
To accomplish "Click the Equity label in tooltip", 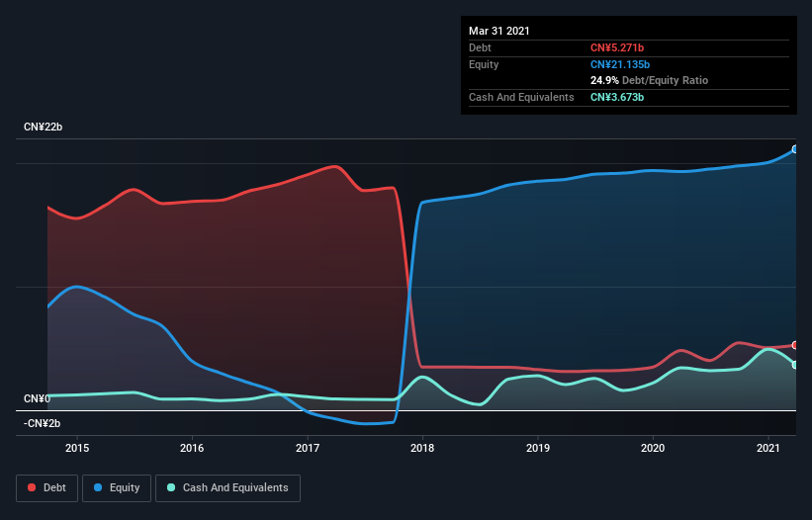I will [484, 64].
